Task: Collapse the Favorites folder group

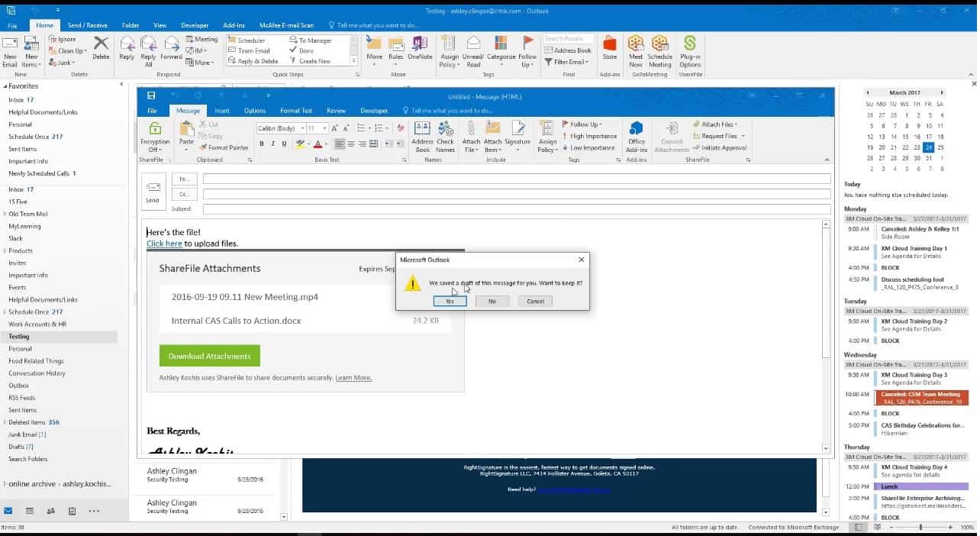Action: [x=5, y=86]
